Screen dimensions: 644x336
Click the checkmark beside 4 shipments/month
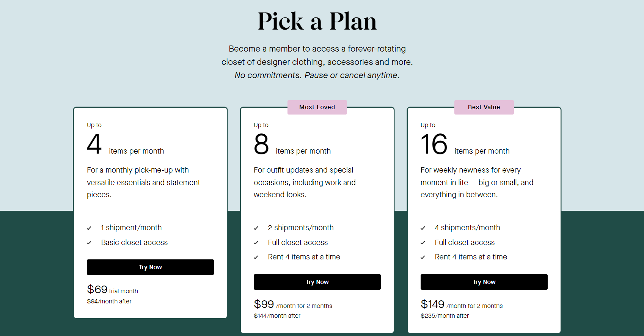coord(423,228)
